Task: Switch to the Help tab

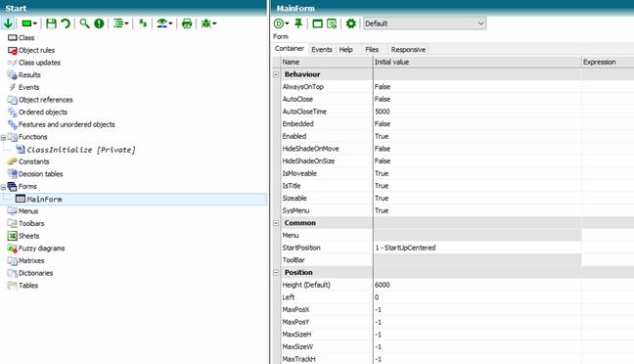Action: pyautogui.click(x=346, y=50)
